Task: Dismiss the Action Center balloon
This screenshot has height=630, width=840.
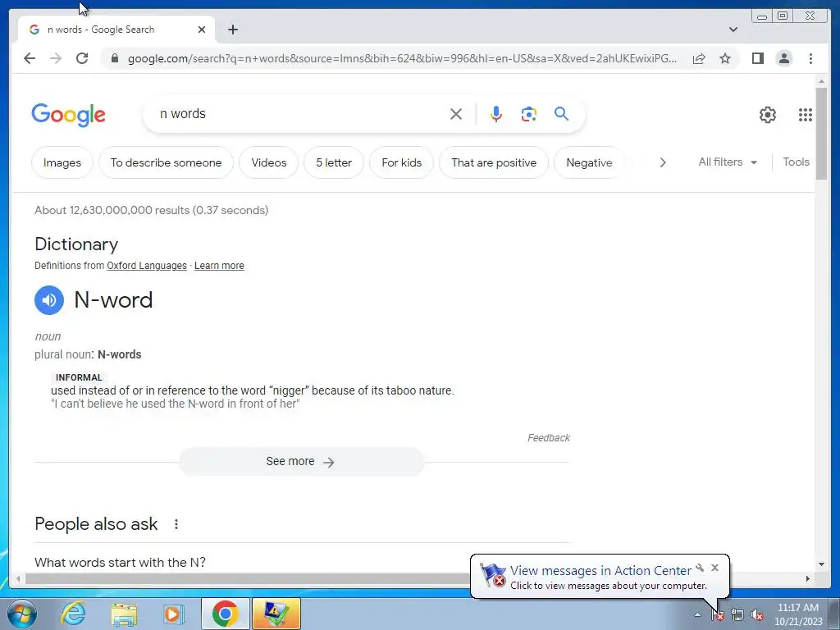Action: (714, 568)
